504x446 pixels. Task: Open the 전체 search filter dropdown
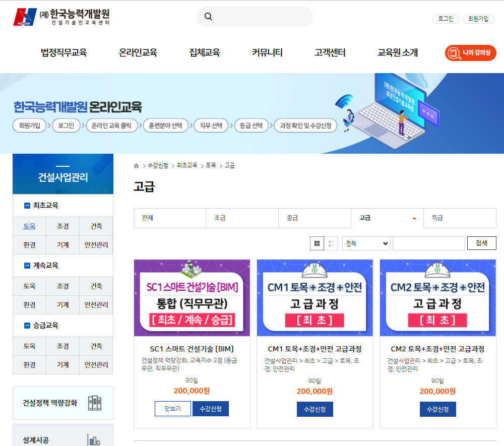[366, 243]
